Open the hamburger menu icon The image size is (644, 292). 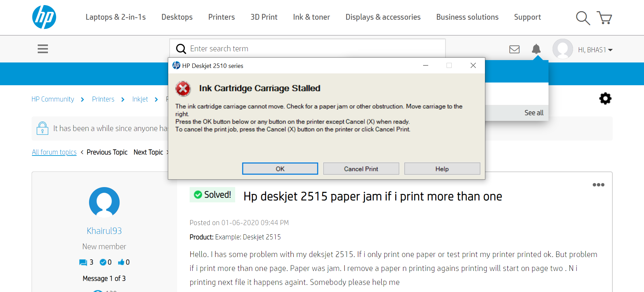[43, 49]
